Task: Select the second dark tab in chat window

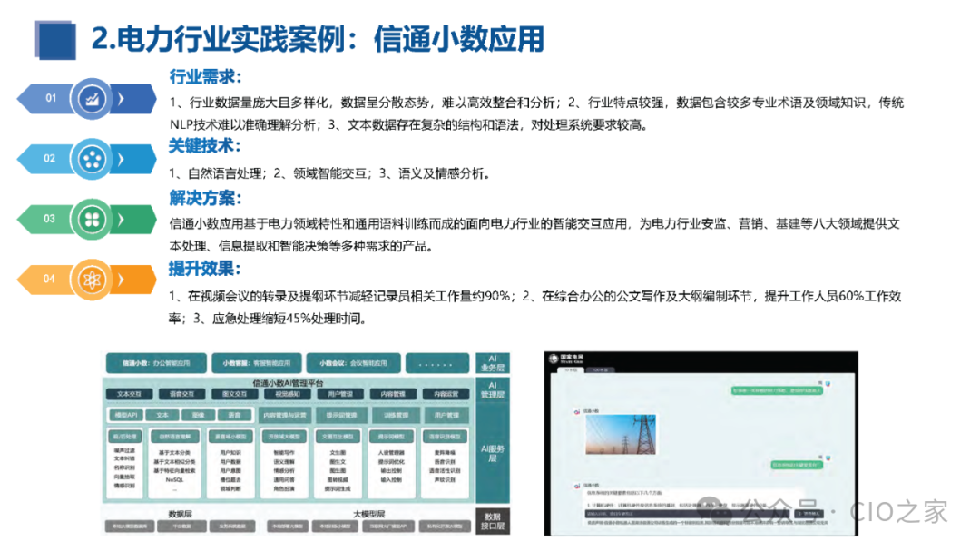Action: [600, 370]
